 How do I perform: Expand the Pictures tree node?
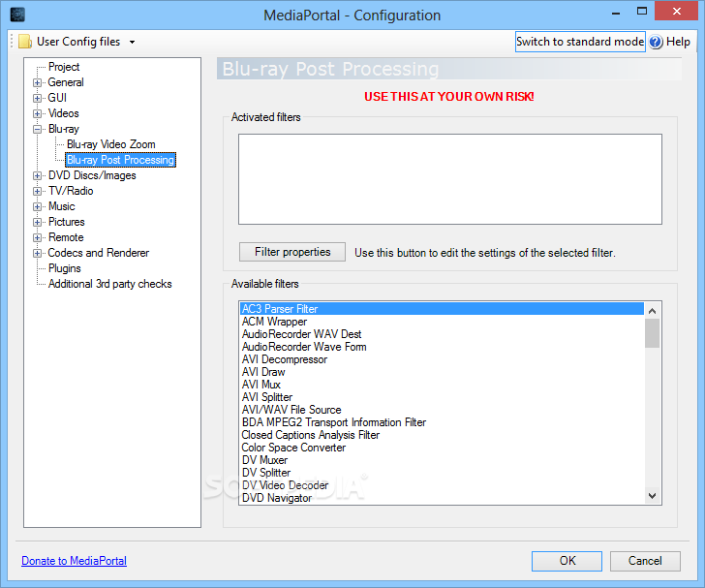pos(38,222)
